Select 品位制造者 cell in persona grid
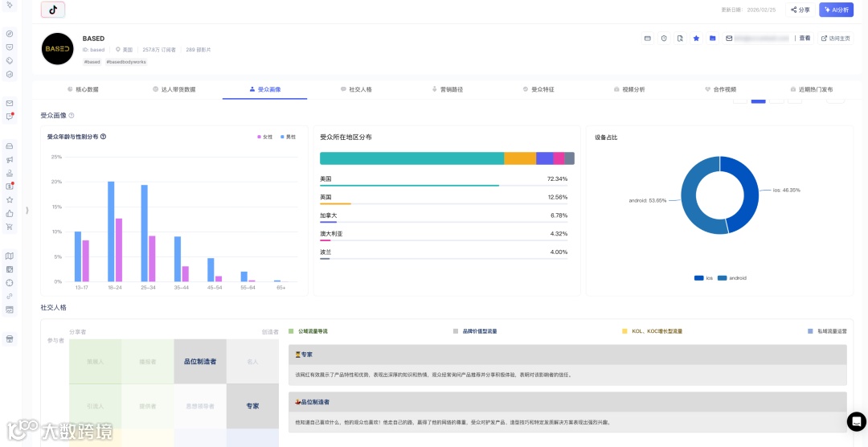The image size is (868, 447). (200, 361)
